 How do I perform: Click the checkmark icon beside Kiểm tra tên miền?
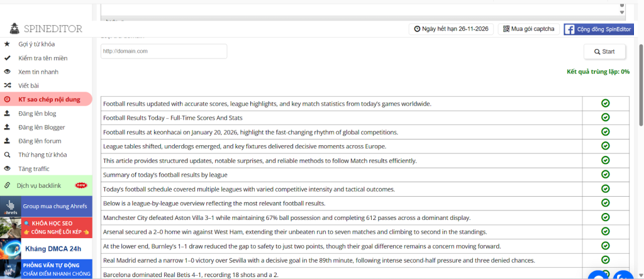pyautogui.click(x=7, y=58)
